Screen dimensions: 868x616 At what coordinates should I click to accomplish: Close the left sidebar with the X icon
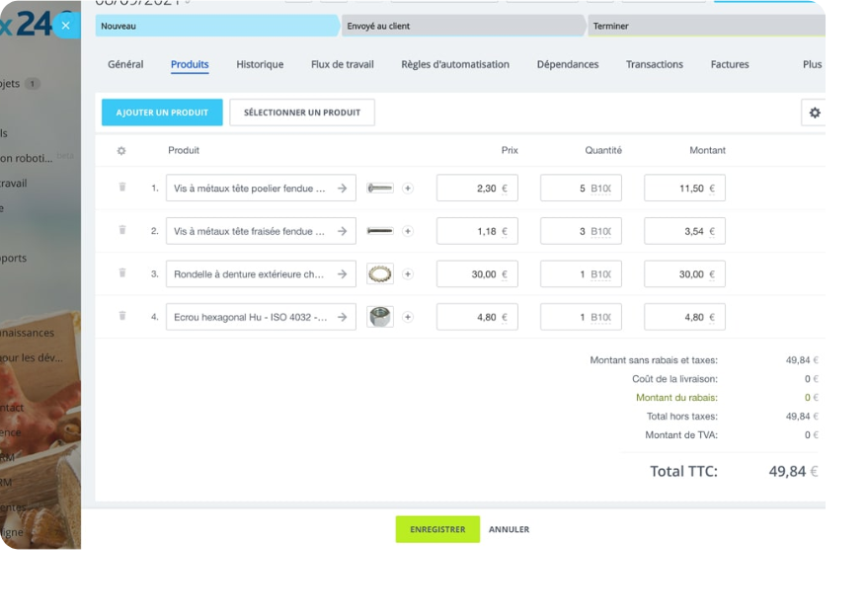click(x=64, y=25)
